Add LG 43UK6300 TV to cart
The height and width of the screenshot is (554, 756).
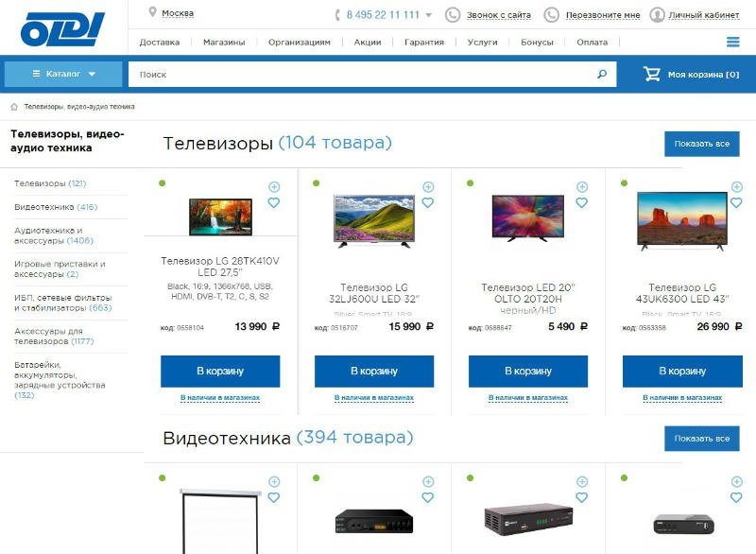[x=682, y=372]
